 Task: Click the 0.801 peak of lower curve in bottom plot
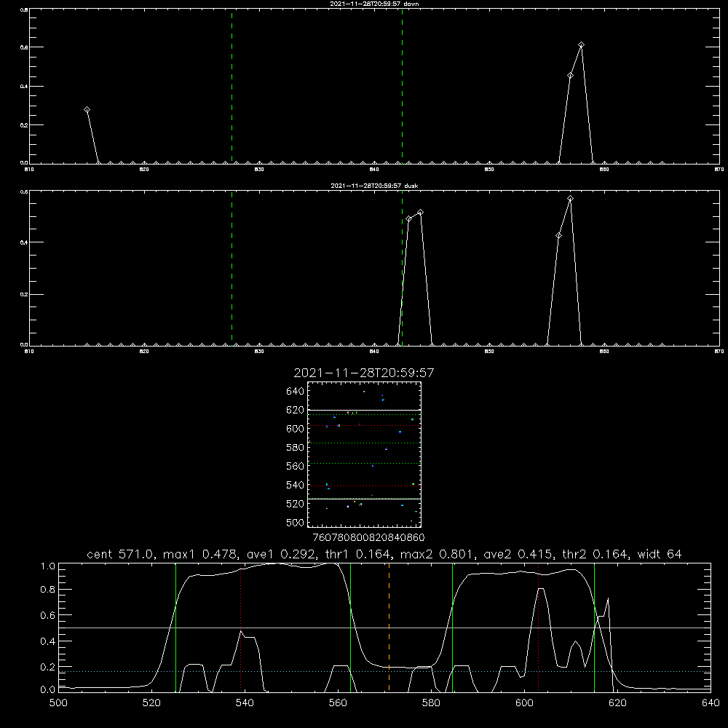(x=540, y=588)
